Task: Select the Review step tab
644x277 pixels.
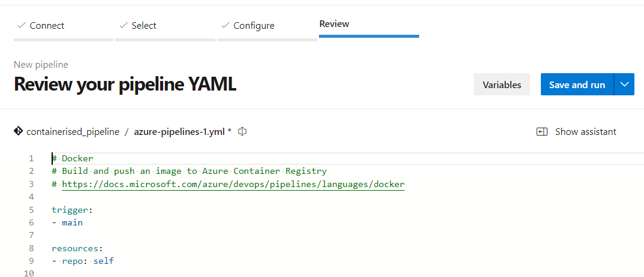Action: [x=334, y=24]
